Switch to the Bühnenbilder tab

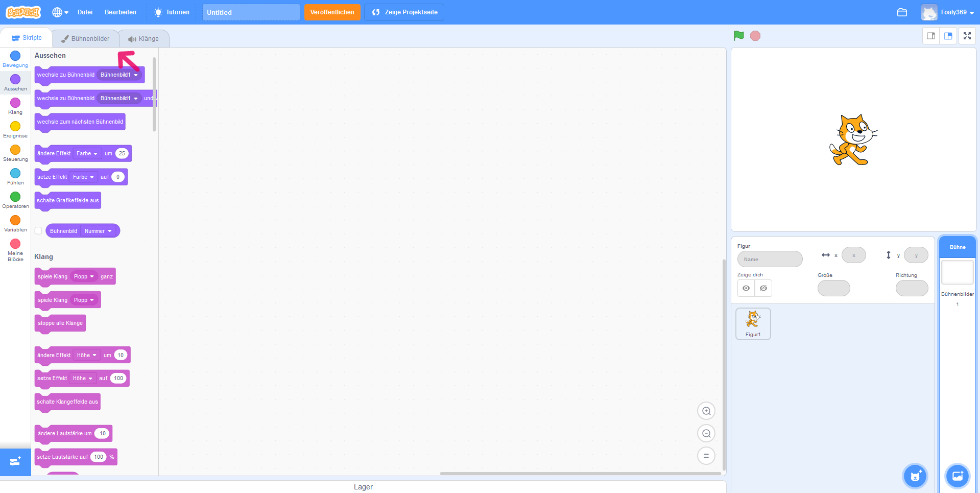point(85,39)
